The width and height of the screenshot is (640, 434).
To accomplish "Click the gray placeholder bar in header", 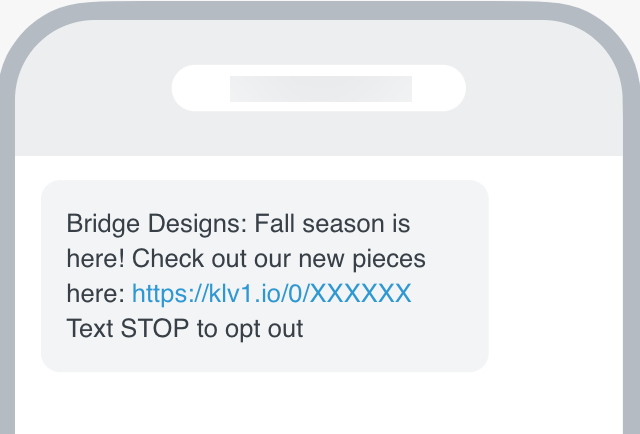I will coord(320,88).
